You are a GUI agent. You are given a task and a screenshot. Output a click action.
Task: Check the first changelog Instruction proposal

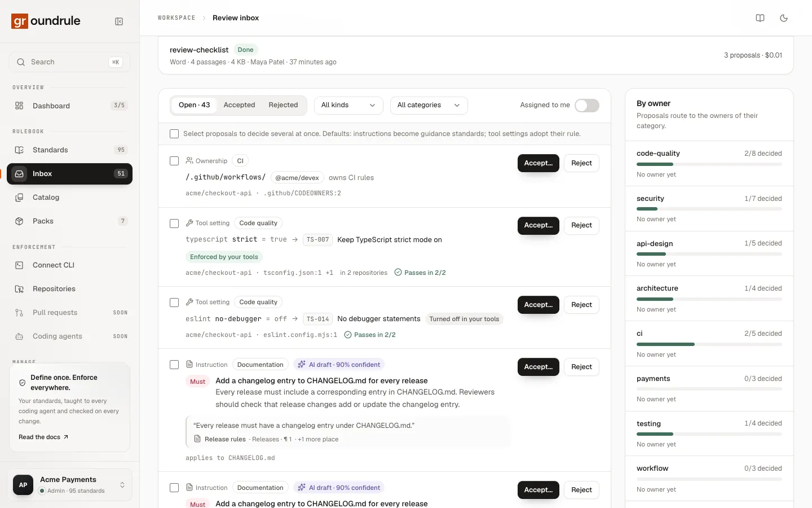(x=174, y=365)
